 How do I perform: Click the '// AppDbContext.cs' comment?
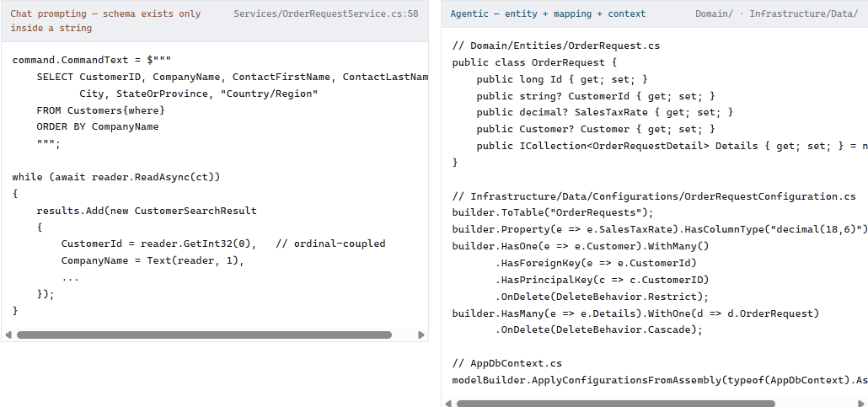click(x=507, y=364)
